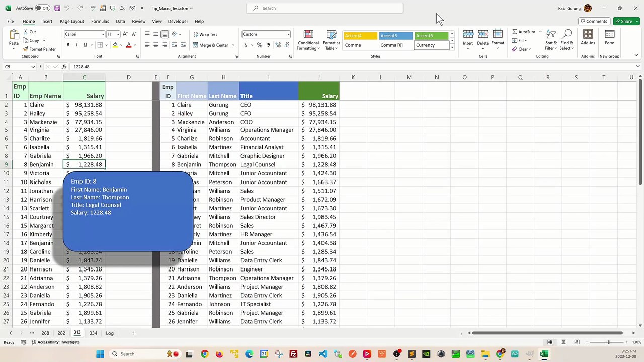Image resolution: width=644 pixels, height=362 pixels.
Task: Open the Conditional Formatting button
Action: (308, 40)
